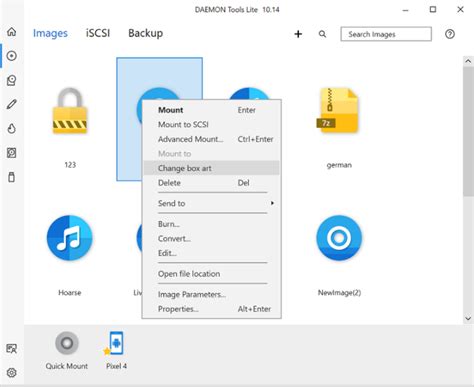
Task: Choose Edit... in the context menu
Action: tap(211, 253)
